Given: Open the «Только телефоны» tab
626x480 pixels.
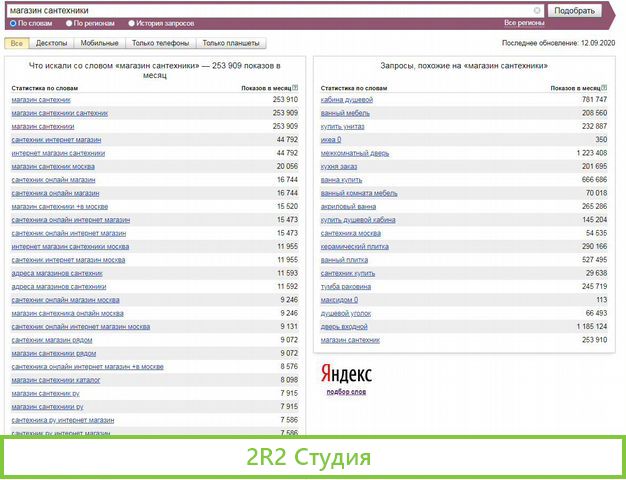Looking at the screenshot, I should point(161,43).
